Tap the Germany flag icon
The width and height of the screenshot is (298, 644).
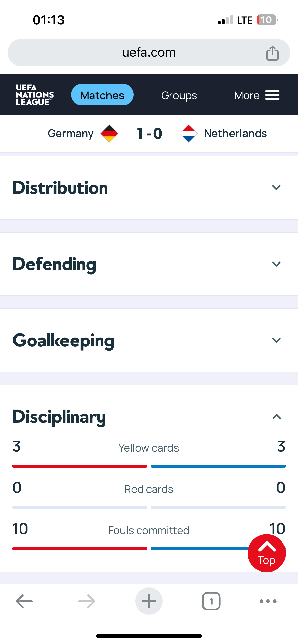coord(109,134)
